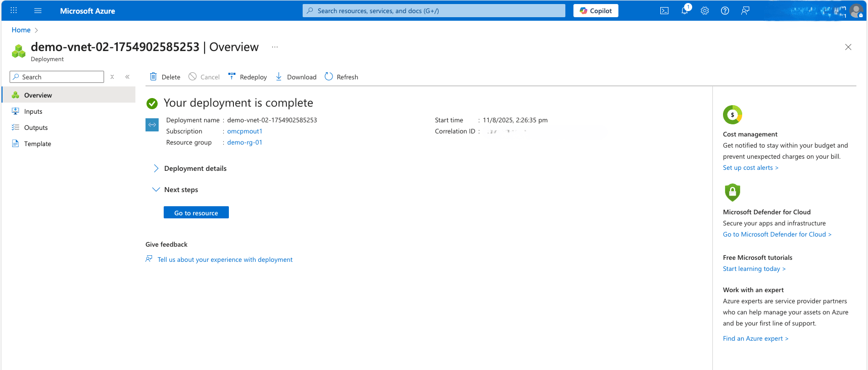The width and height of the screenshot is (868, 370).
Task: Click Find an Azure expert link
Action: click(755, 339)
